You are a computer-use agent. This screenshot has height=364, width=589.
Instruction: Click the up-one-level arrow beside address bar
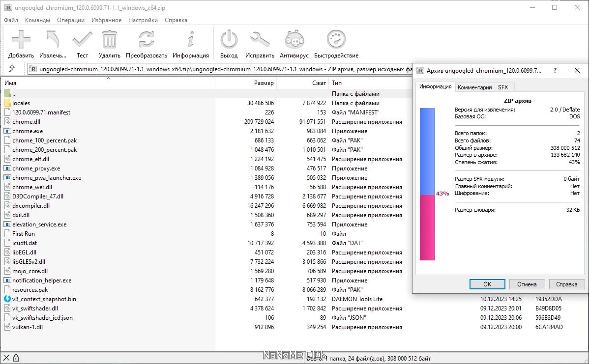click(x=12, y=69)
